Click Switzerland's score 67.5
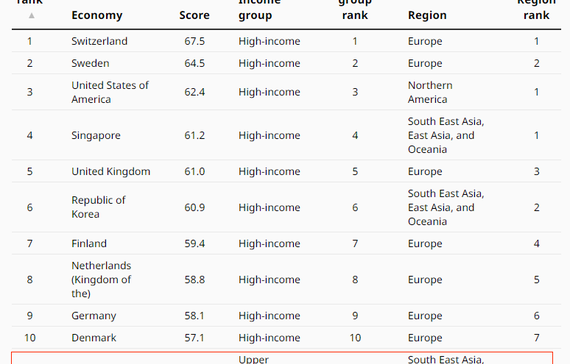570x364 pixels. click(194, 41)
